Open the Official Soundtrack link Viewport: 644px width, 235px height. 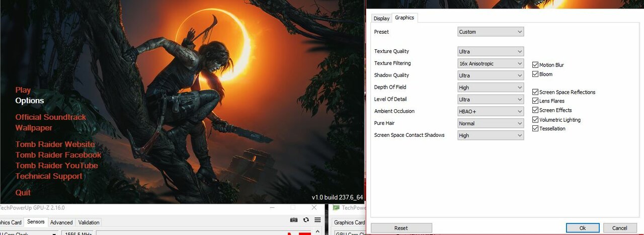51,117
